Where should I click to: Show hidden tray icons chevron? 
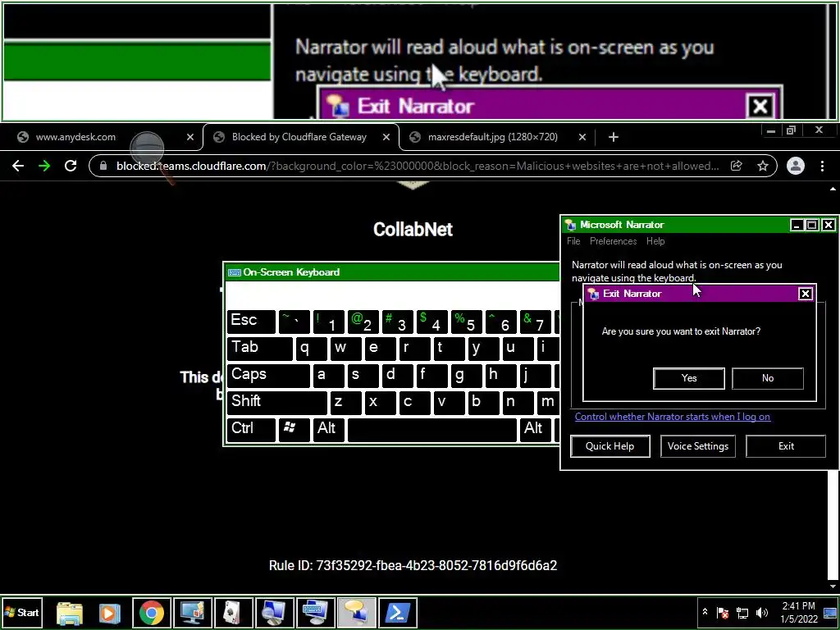pos(705,612)
